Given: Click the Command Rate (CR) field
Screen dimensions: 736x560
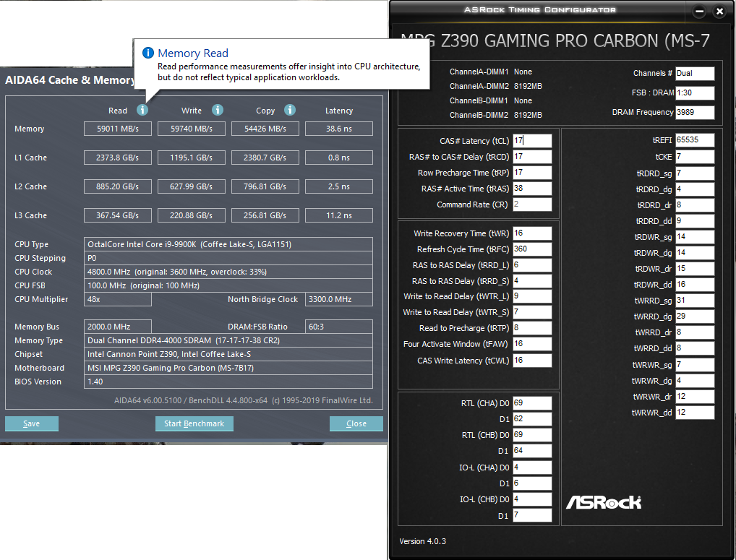Looking at the screenshot, I should (532, 204).
